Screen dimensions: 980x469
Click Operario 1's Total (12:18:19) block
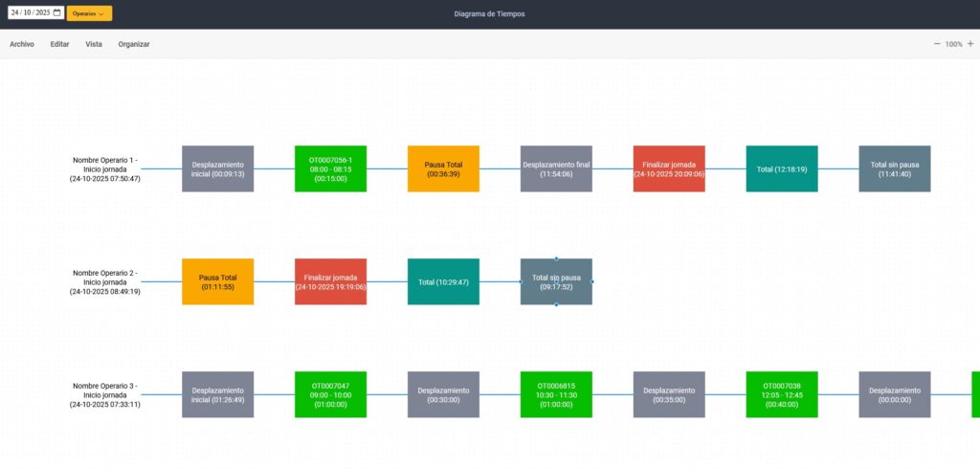click(782, 168)
